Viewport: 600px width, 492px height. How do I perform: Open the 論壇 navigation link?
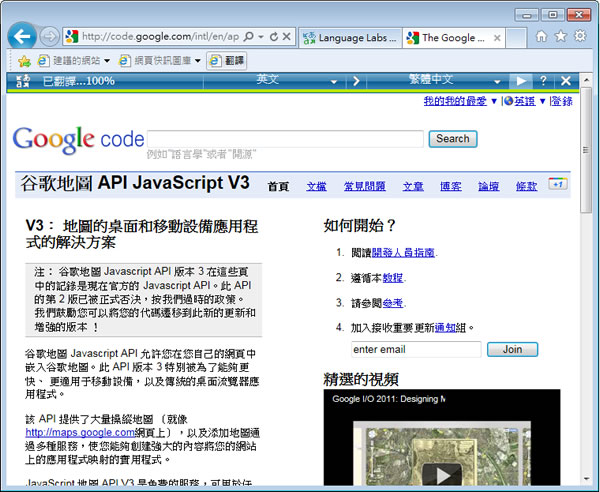(x=489, y=186)
